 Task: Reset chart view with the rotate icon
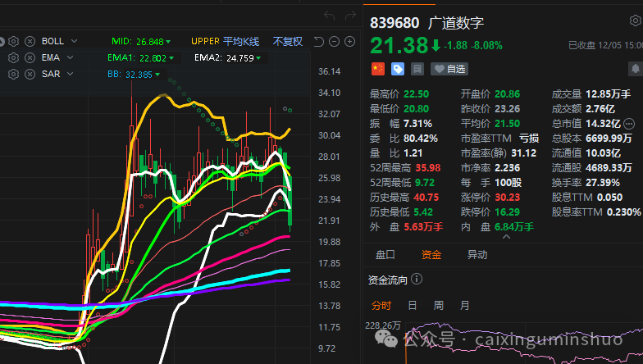coord(318,41)
